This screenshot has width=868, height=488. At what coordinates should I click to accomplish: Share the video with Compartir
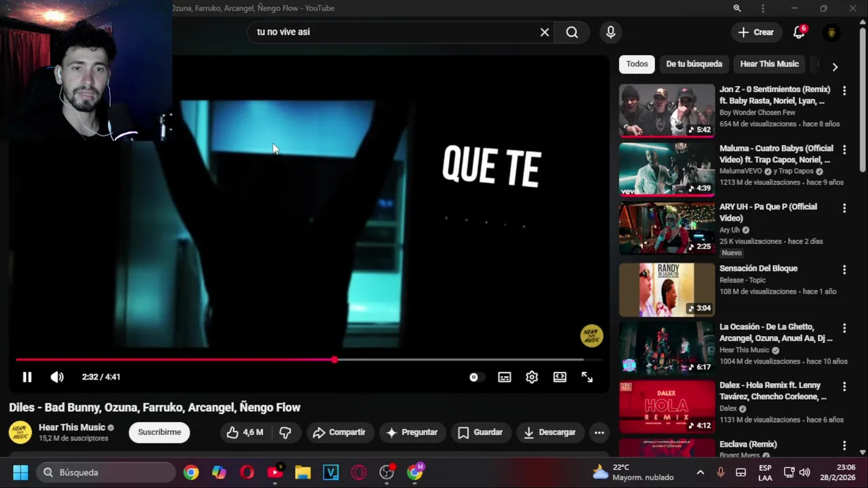pos(339,432)
